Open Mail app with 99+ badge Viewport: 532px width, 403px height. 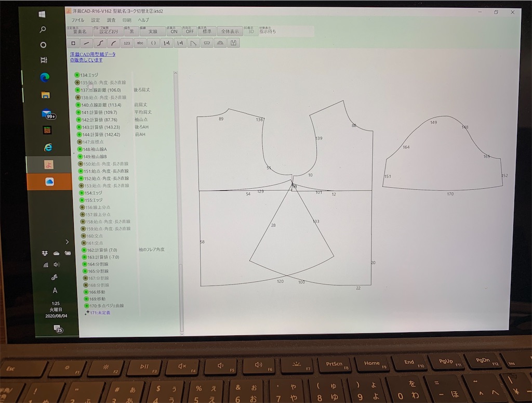[x=48, y=113]
